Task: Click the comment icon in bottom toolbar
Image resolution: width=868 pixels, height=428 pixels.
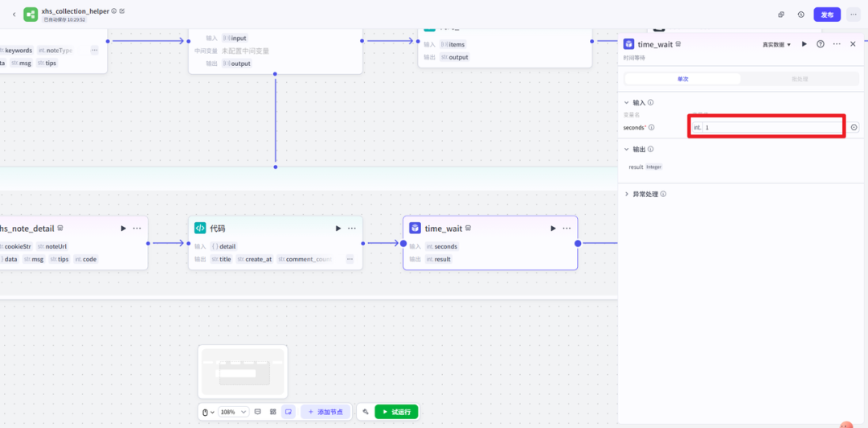Action: click(x=258, y=412)
